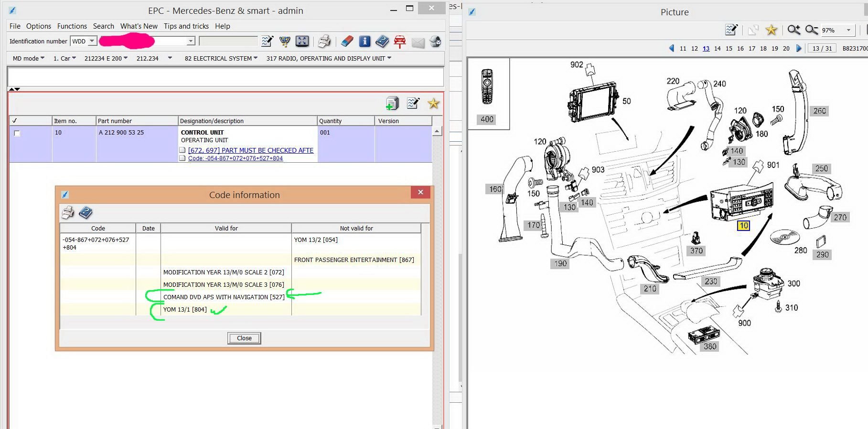Open the 97% zoom level dropdown
This screenshot has height=429, width=868.
(848, 30)
